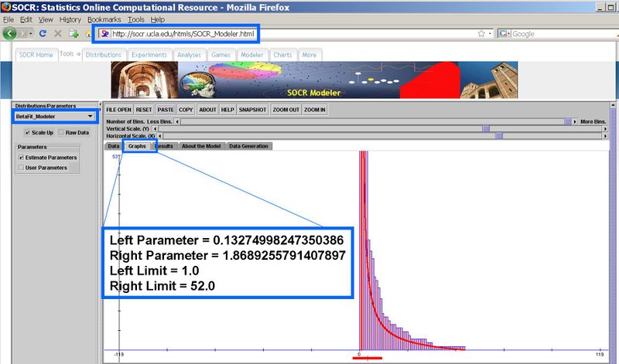This screenshot has width=619, height=364.
Task: Open the Experiments navigation tab
Action: click(x=149, y=55)
